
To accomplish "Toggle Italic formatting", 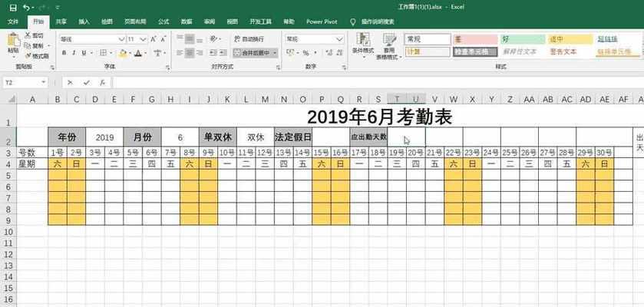I will click(74, 53).
